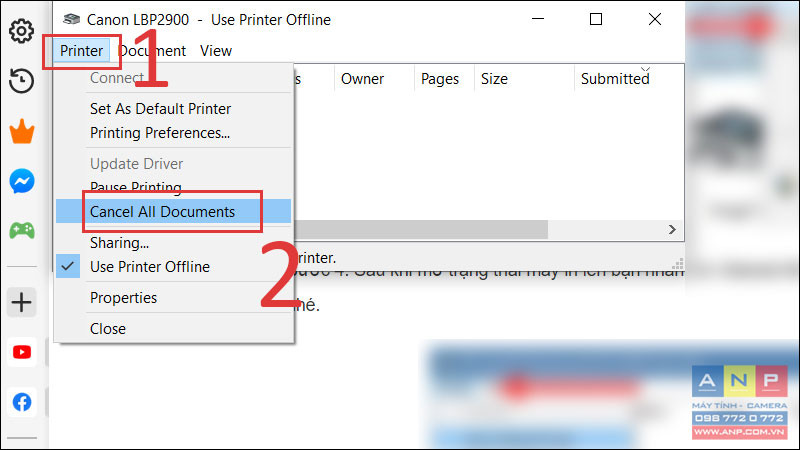Screen dimensions: 800x450
Task: Open the View menu
Action: pyautogui.click(x=216, y=51)
